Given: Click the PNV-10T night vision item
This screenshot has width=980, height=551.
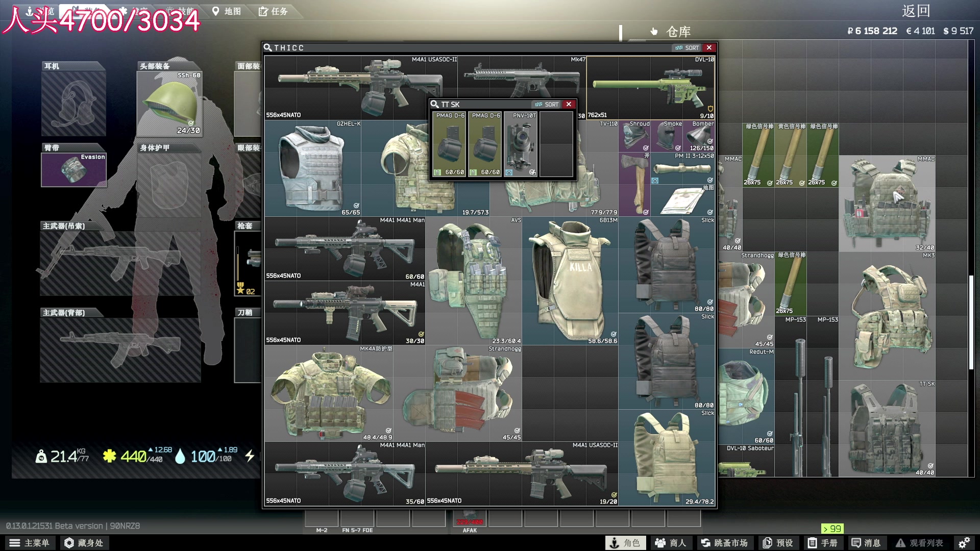Looking at the screenshot, I should coord(521,144).
